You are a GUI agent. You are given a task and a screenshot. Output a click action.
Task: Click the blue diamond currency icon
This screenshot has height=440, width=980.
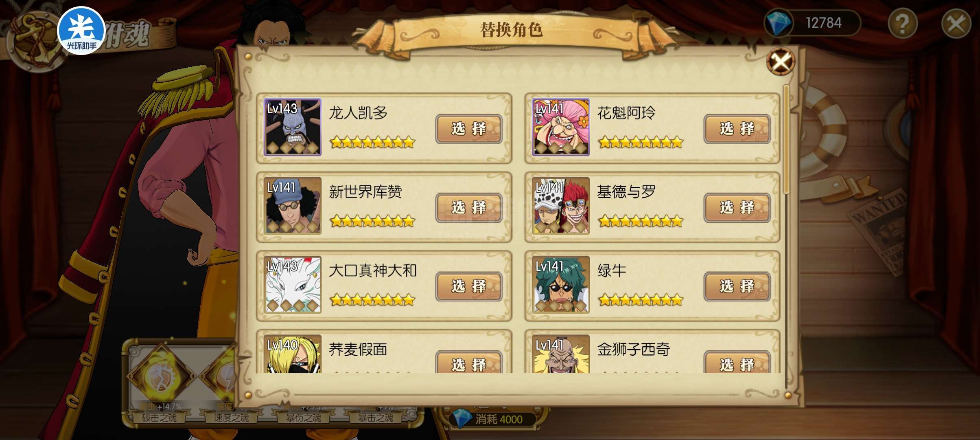779,23
